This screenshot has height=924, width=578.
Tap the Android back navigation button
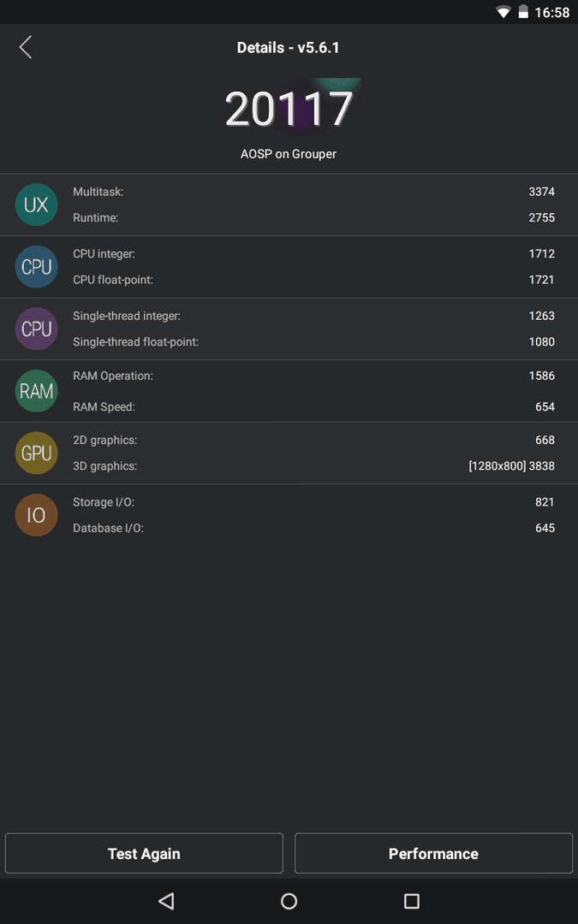click(x=166, y=900)
